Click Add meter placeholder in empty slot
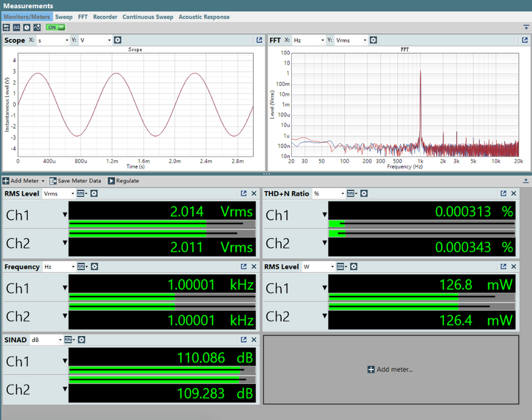This screenshot has width=532, height=420. (391, 369)
